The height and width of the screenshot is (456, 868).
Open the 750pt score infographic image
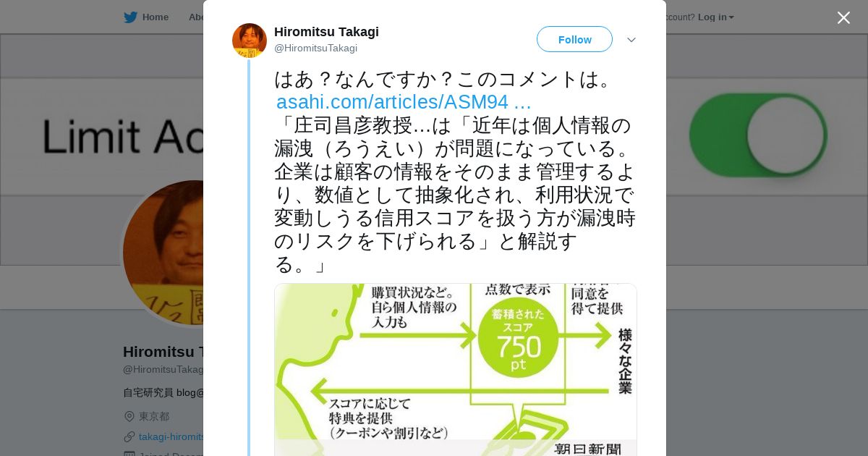pyautogui.click(x=456, y=369)
